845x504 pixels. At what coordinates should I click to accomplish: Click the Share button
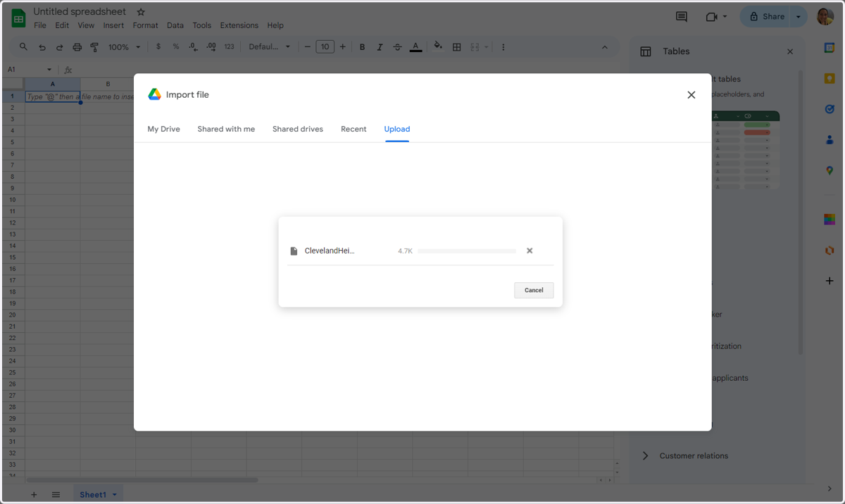[x=766, y=16]
